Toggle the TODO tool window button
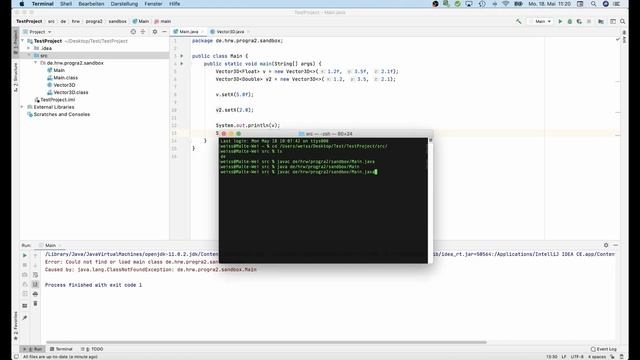 [x=92, y=349]
